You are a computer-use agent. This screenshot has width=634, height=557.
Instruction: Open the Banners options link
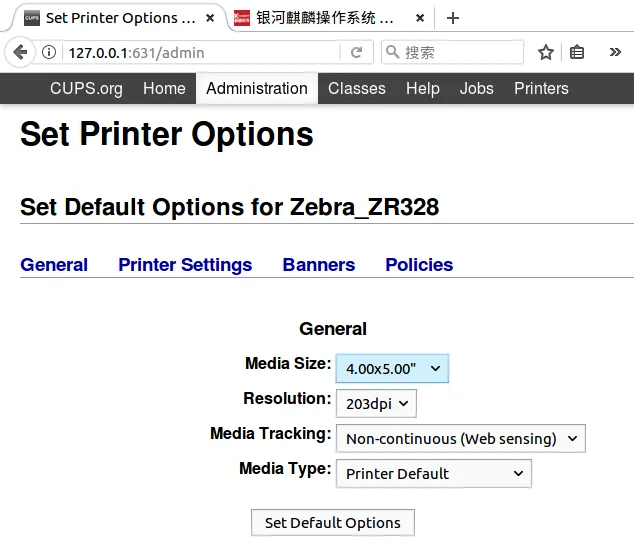coord(319,265)
